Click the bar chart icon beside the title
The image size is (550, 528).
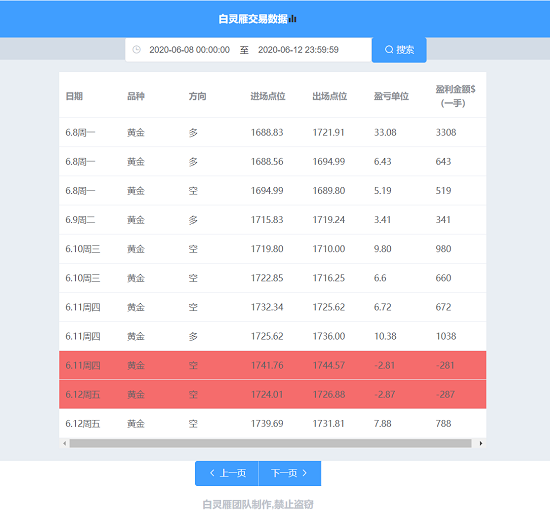(293, 19)
